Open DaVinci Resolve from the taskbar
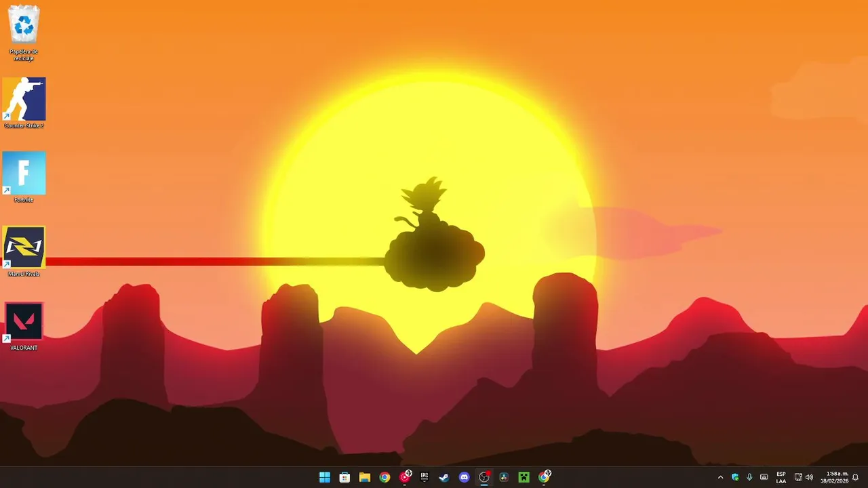This screenshot has width=868, height=488. [504, 477]
